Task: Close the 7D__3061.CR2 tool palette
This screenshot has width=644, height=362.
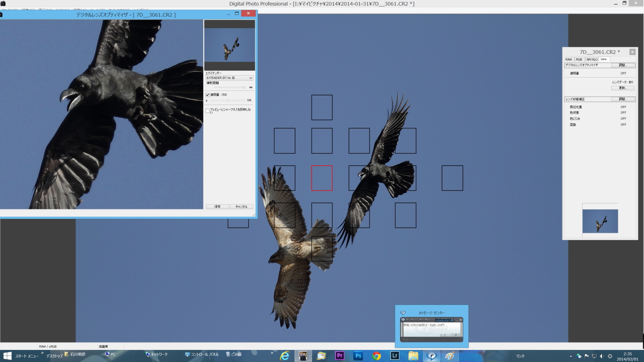Action: (x=632, y=52)
